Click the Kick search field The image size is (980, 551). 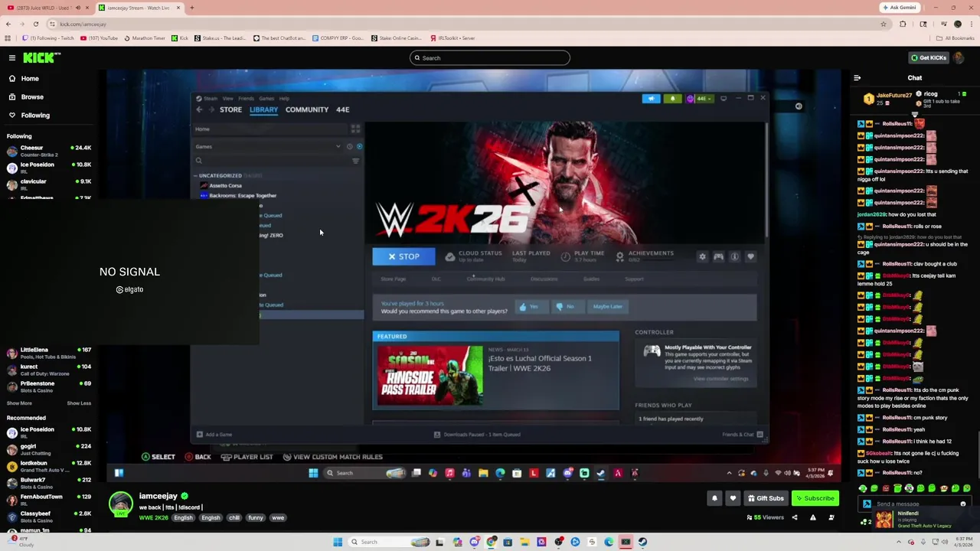point(490,58)
